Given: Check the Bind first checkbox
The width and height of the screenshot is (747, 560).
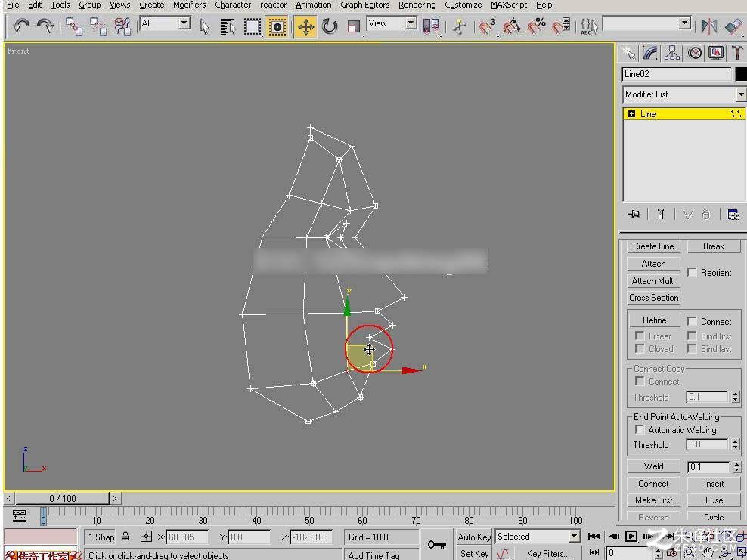Looking at the screenshot, I should [692, 336].
